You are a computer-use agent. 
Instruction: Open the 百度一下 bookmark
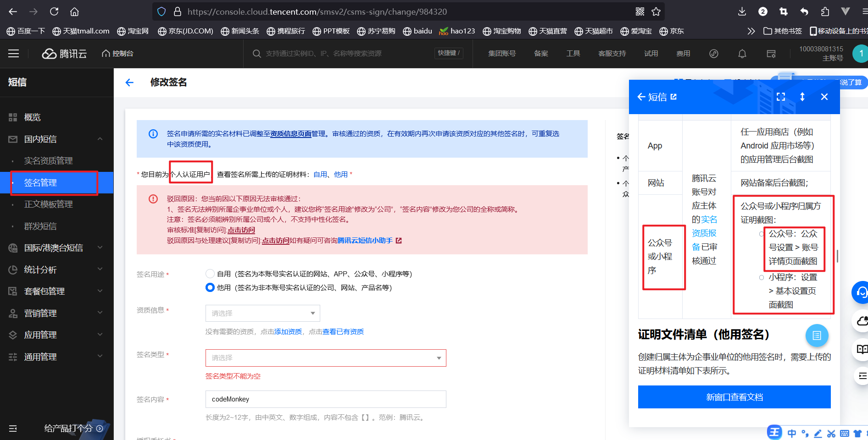point(26,31)
